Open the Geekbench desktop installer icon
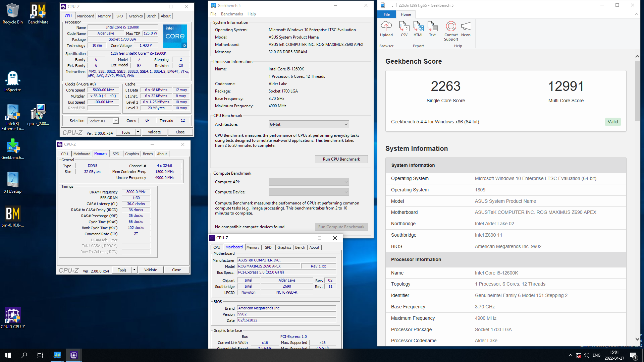 [13, 149]
